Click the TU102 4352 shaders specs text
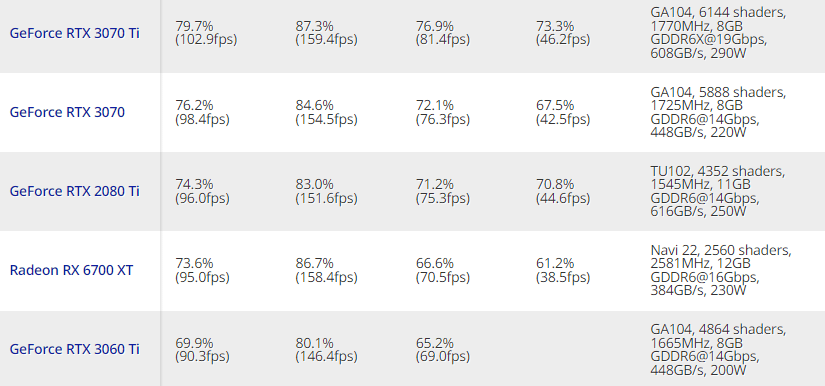The image size is (825, 386). [718, 191]
